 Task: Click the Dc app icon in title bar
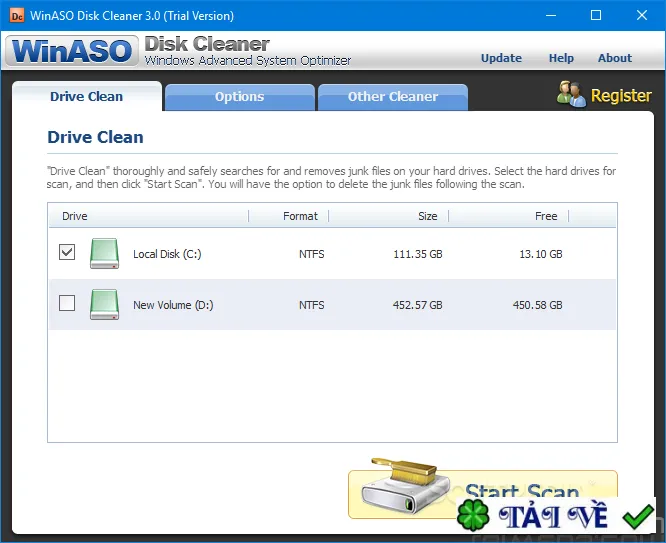coord(17,16)
